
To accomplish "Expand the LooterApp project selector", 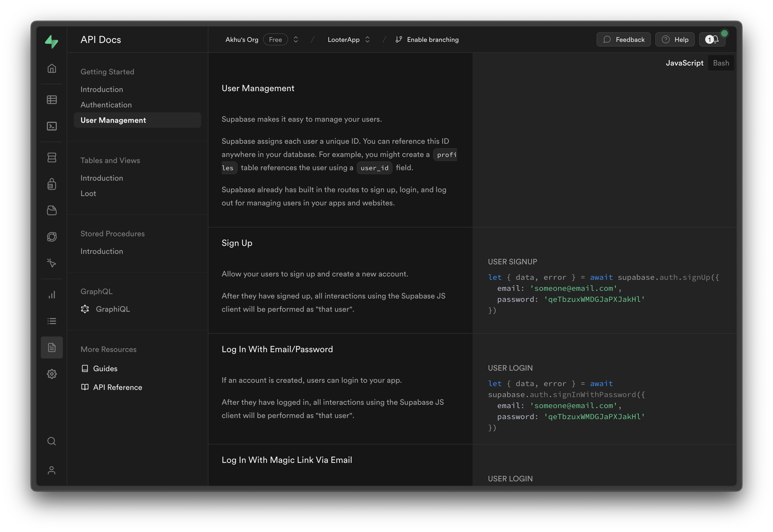I will [367, 40].
